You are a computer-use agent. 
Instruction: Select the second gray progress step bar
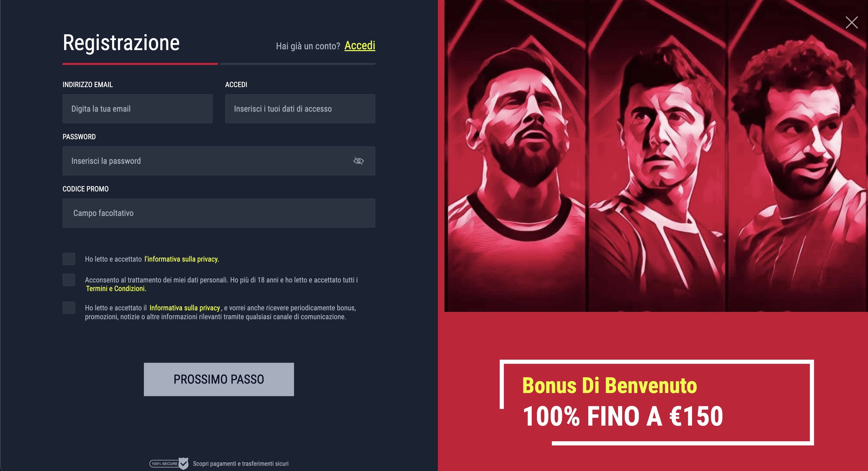[x=297, y=64]
